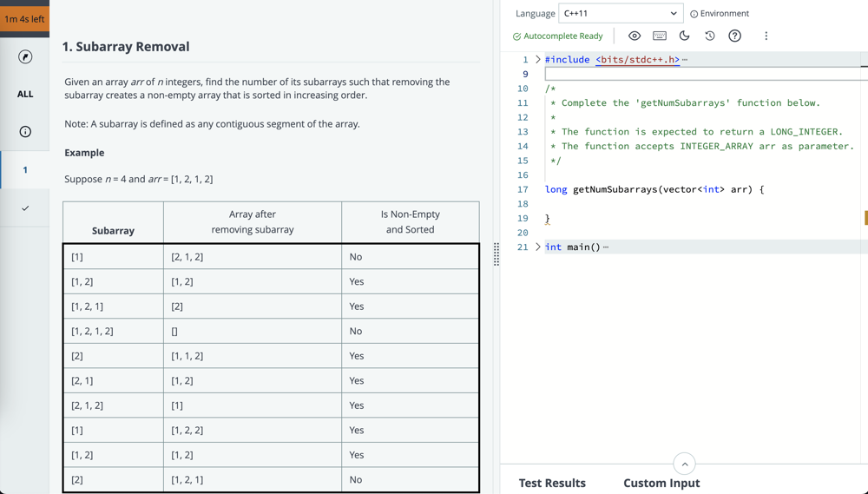Open the Environment info link
This screenshot has width=868, height=494.
pyautogui.click(x=720, y=14)
